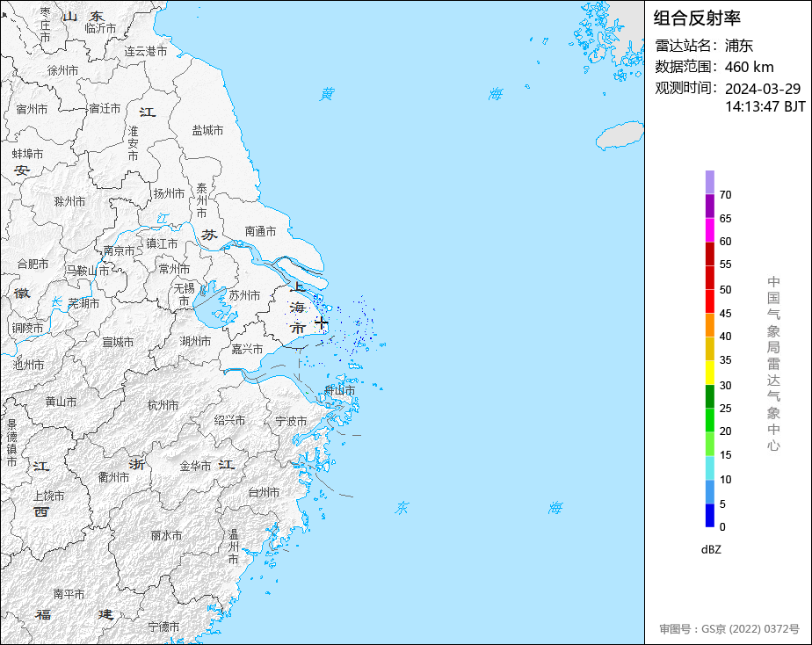This screenshot has height=645, width=812.
Task: Click the 舟山市 island label
Action: pos(340,390)
